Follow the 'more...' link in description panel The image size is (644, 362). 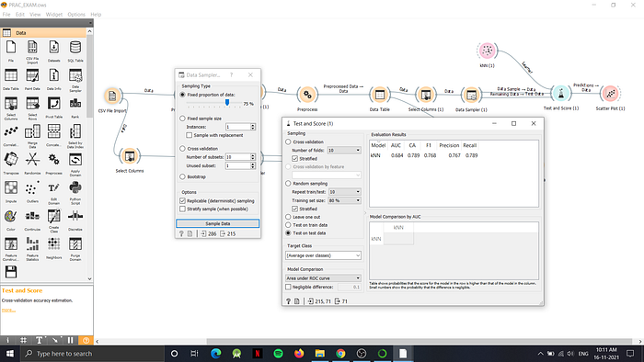coord(8,310)
